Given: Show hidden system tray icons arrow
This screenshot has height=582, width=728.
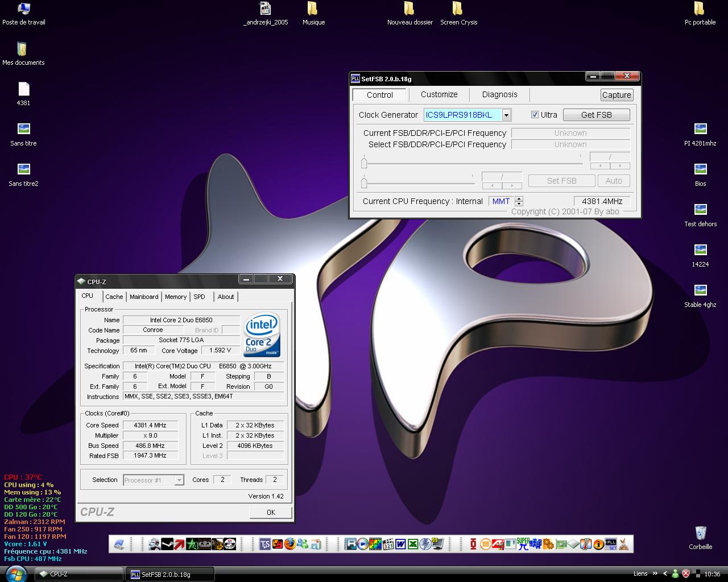Looking at the screenshot, I should tap(665, 573).
